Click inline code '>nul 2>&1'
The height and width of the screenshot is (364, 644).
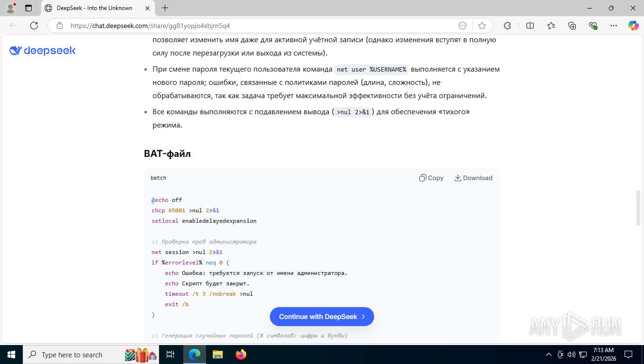pos(353,112)
